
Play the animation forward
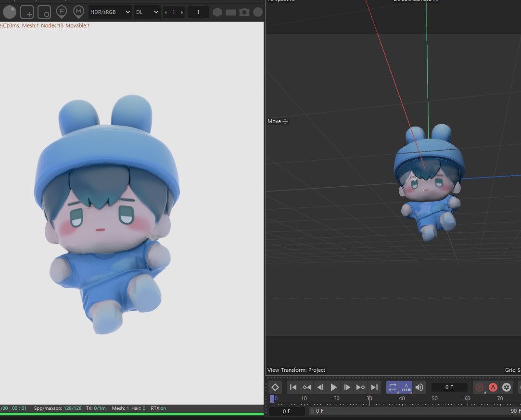pos(333,387)
